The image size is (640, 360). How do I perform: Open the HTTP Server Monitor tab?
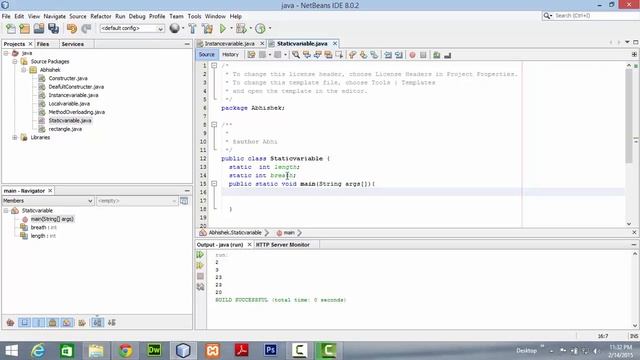coord(282,244)
